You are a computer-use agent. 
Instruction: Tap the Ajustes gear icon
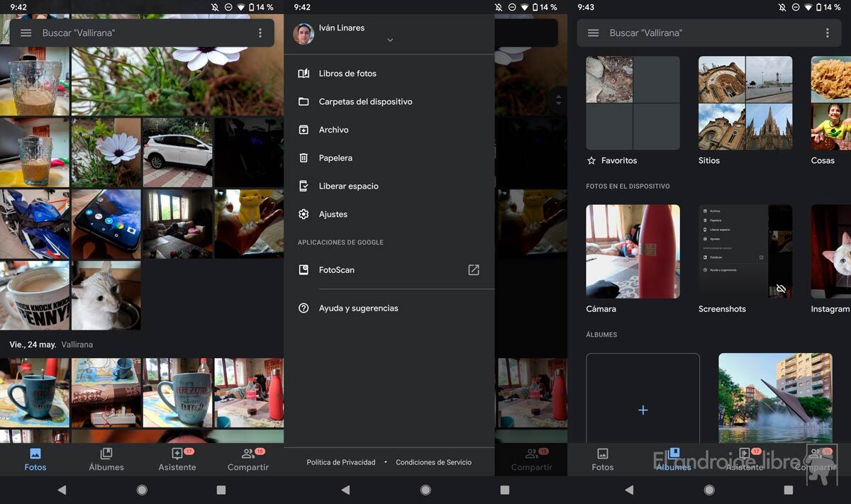pos(304,214)
